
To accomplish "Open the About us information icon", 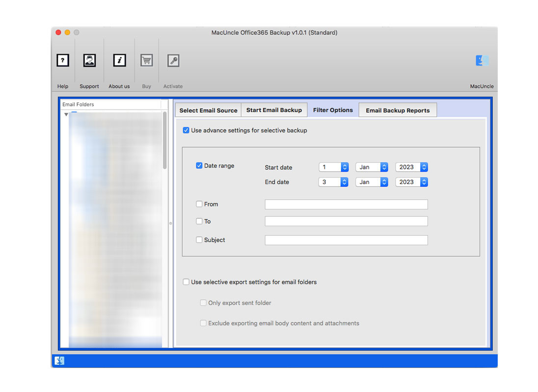I will (x=119, y=60).
